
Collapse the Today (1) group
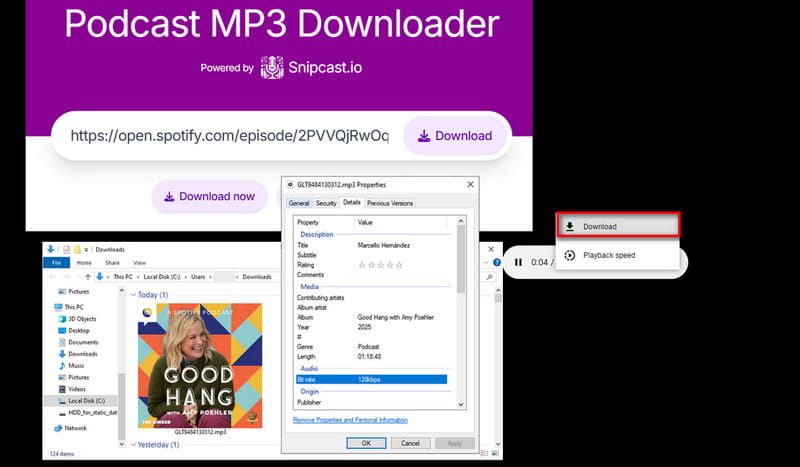coord(134,295)
